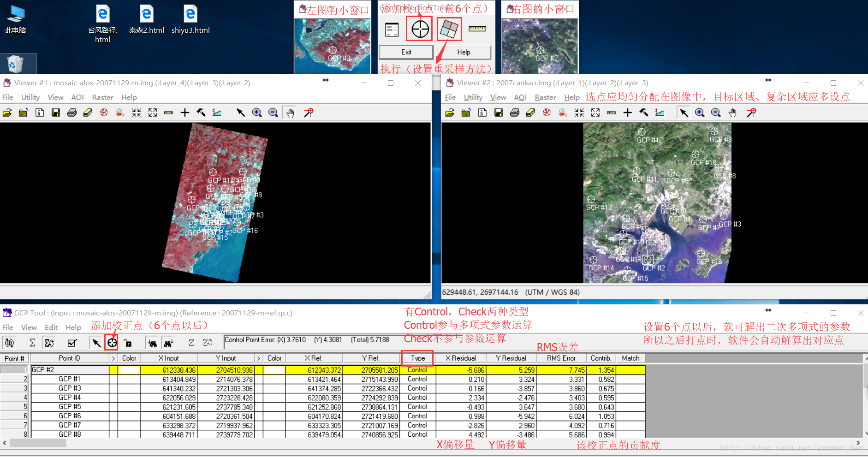Viewport: 868px width, 457px height.
Task: Toggle the select arrow tool in Viewer #2
Action: (684, 113)
